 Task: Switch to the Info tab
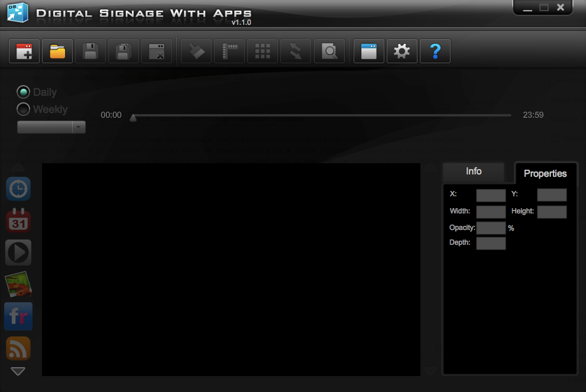[474, 171]
